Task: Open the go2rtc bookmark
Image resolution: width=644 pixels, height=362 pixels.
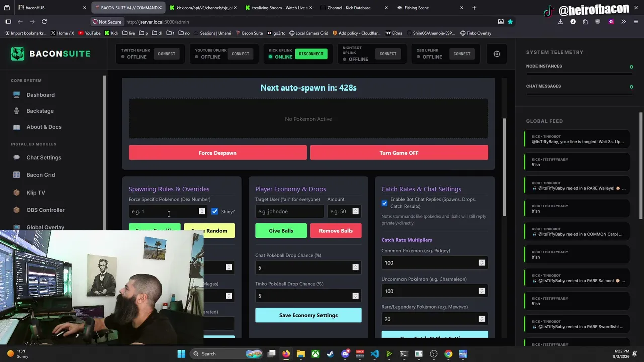Action: [276, 33]
